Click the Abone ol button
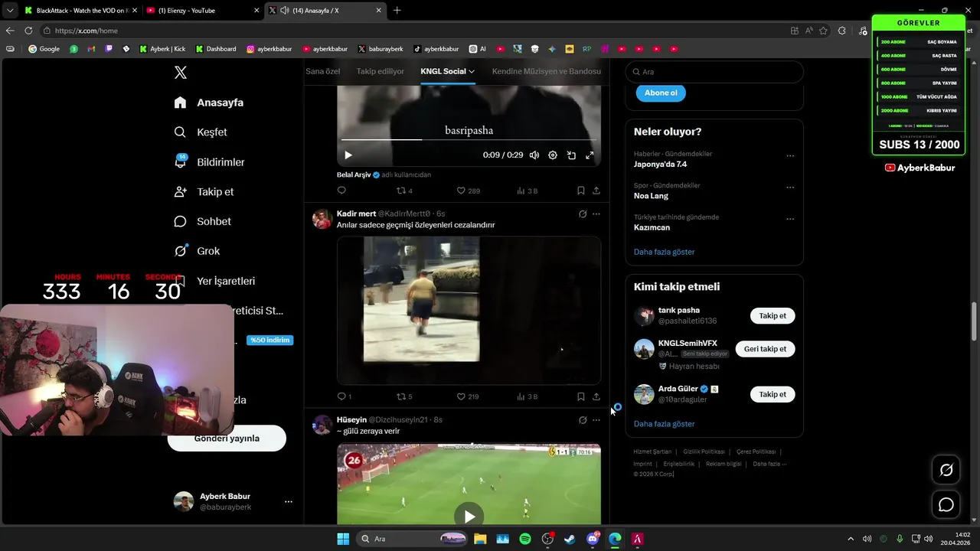This screenshot has width=980, height=551. (x=661, y=93)
